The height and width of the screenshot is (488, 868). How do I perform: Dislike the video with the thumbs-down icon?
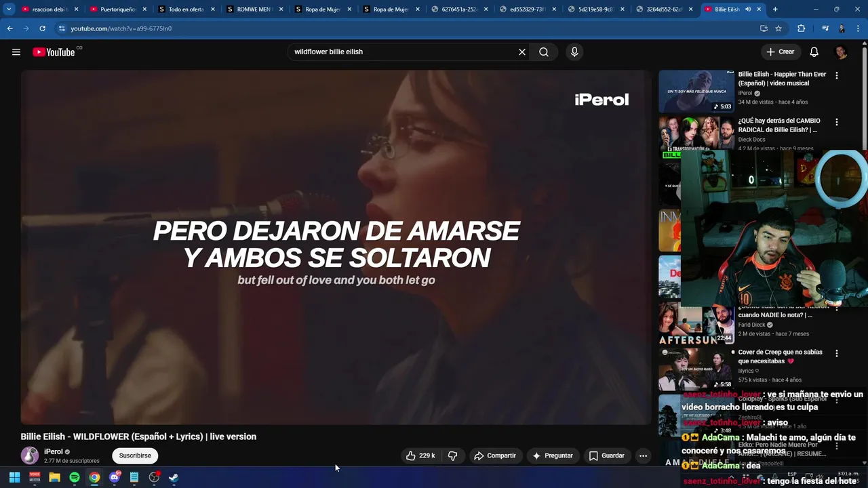453,456
